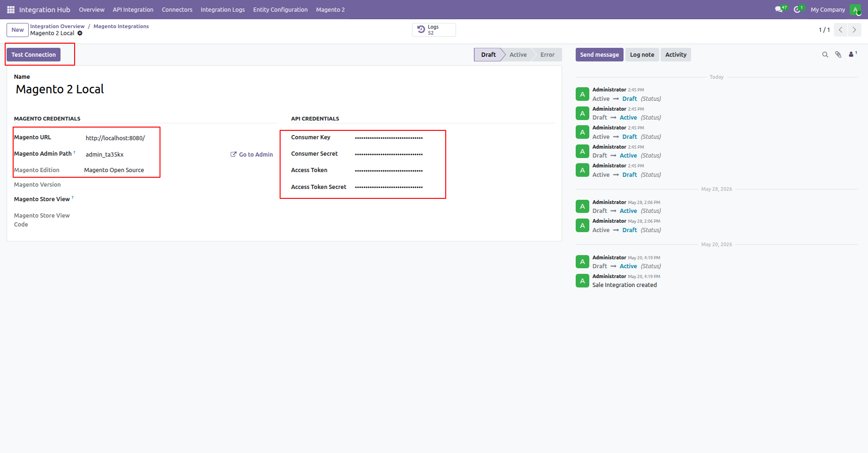Open the gear actions menu beside Magento 2 Local
Image resolution: width=868 pixels, height=453 pixels.
[80, 33]
